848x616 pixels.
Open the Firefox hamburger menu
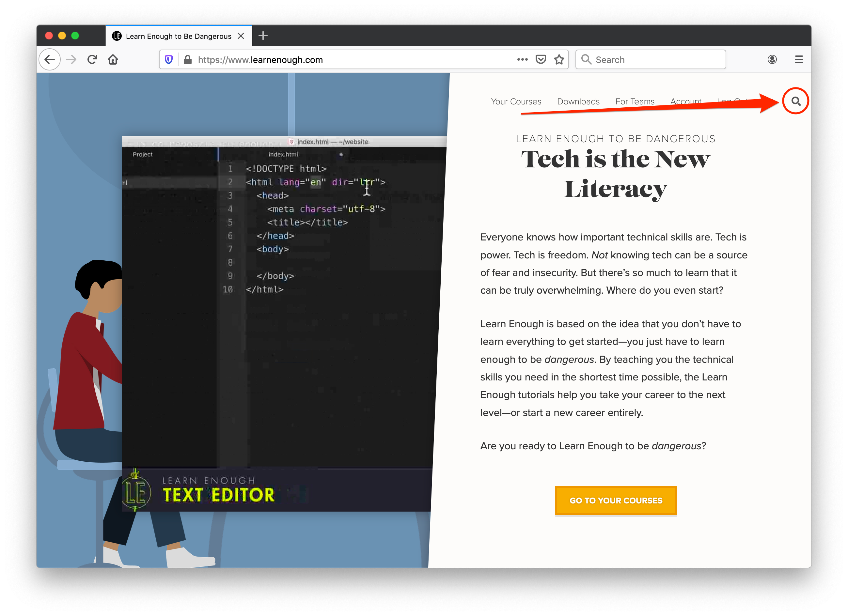(x=799, y=59)
